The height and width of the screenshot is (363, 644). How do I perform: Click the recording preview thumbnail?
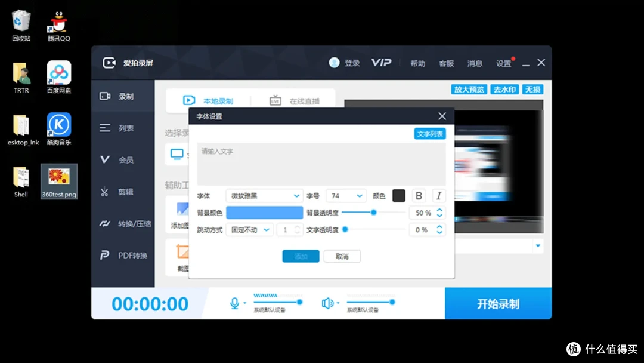pos(499,167)
